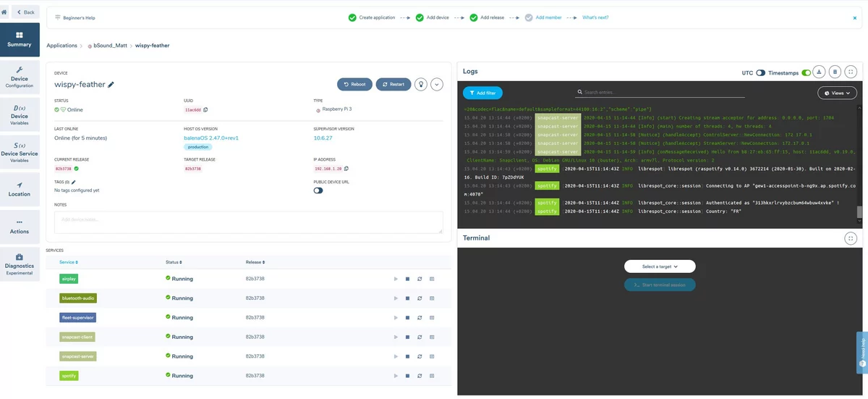868x399 pixels.
Task: Copy the IP address 192.168.1.20
Action: (346, 169)
